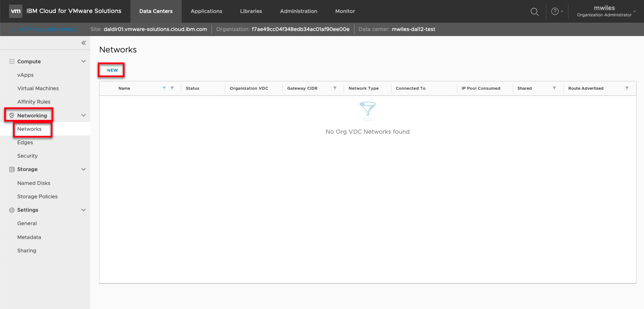Collapse the Compute section
644x309 pixels.
[x=83, y=62]
